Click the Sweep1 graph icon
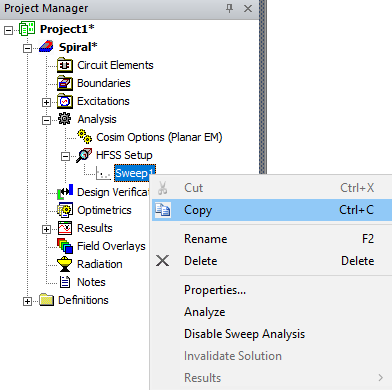392x390 pixels. coord(103,174)
